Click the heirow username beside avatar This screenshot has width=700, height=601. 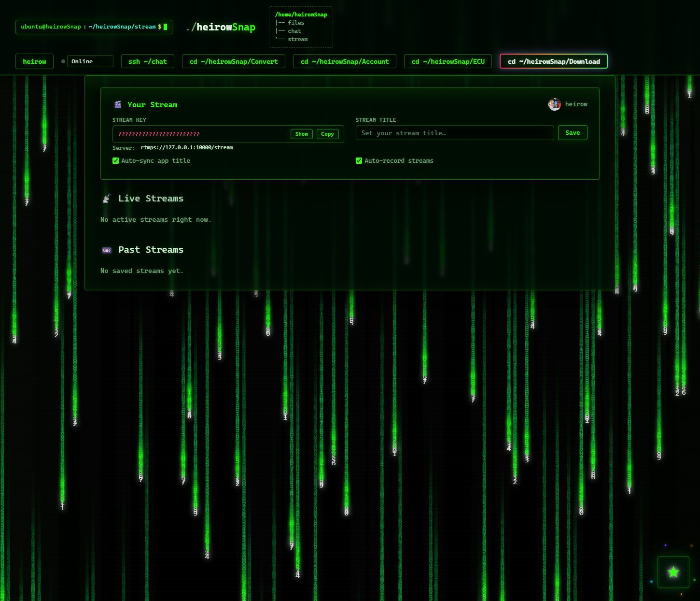coord(576,104)
